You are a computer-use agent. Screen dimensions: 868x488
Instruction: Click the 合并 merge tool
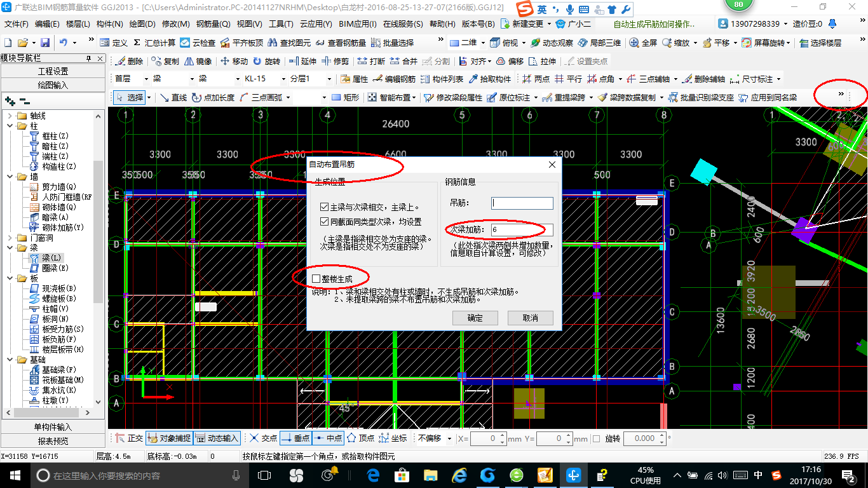(x=403, y=61)
